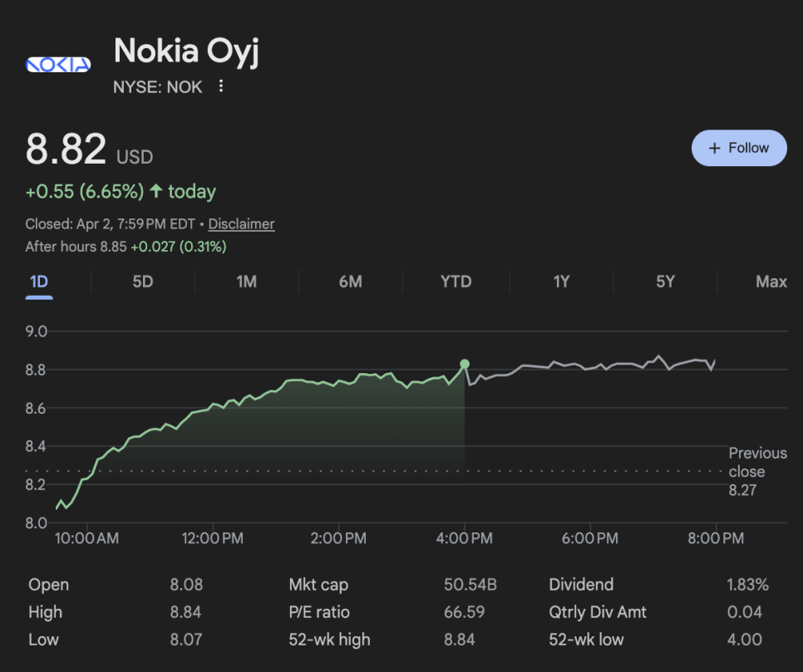The height and width of the screenshot is (672, 803).
Task: Switch to the 5D chart range
Action: click(x=143, y=282)
